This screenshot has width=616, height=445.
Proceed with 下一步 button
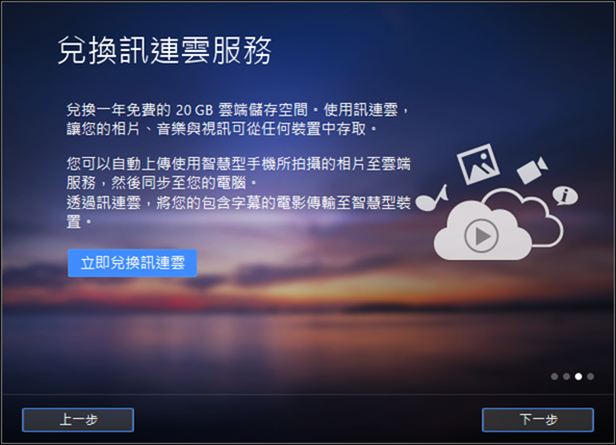[538, 419]
